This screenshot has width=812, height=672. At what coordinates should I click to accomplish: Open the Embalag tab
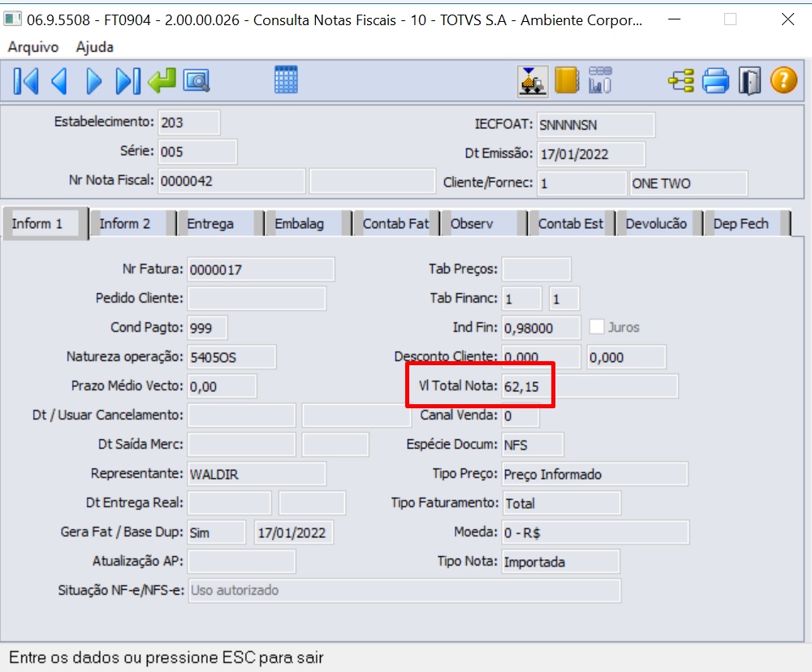[x=308, y=224]
